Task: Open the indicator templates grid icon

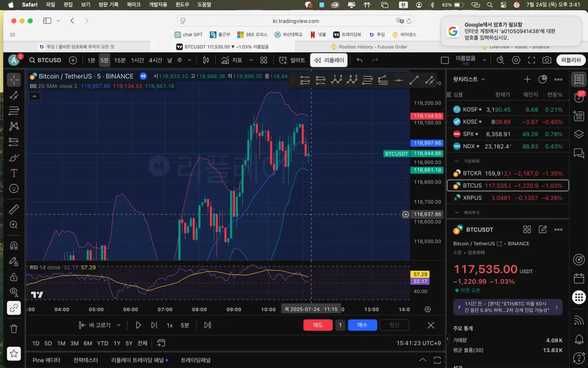Action: tap(264, 60)
